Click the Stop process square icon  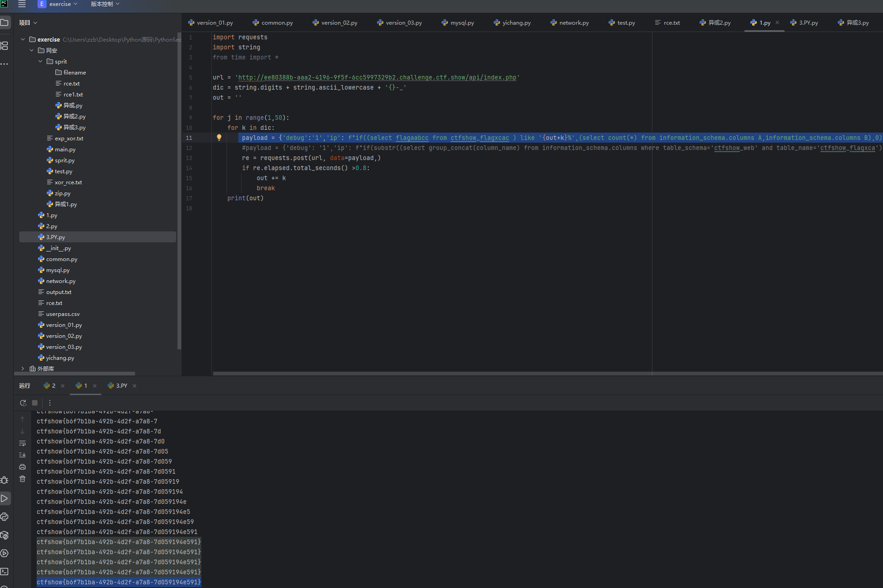coord(35,403)
